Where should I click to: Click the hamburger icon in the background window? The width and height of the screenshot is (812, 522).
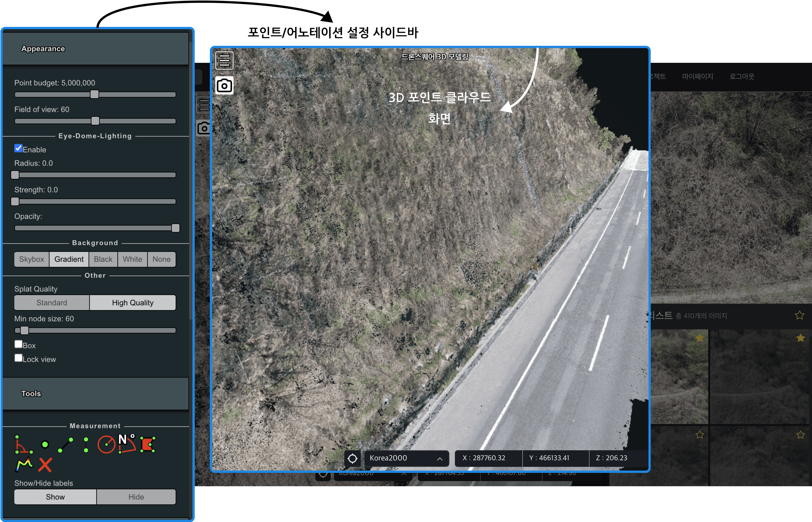[x=203, y=105]
